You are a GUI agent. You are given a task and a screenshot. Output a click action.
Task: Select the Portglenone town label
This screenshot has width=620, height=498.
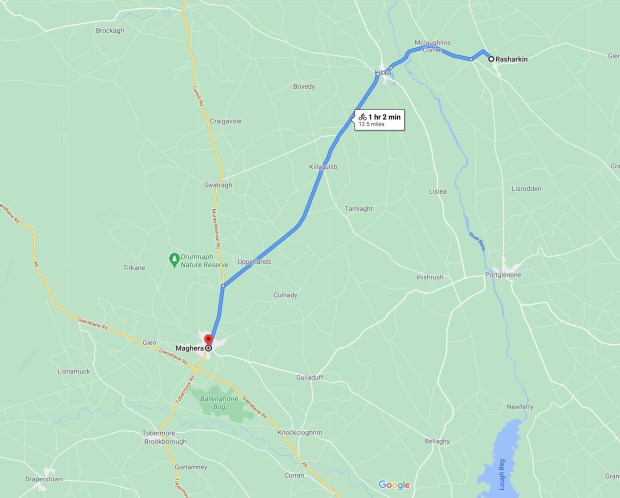(503, 275)
